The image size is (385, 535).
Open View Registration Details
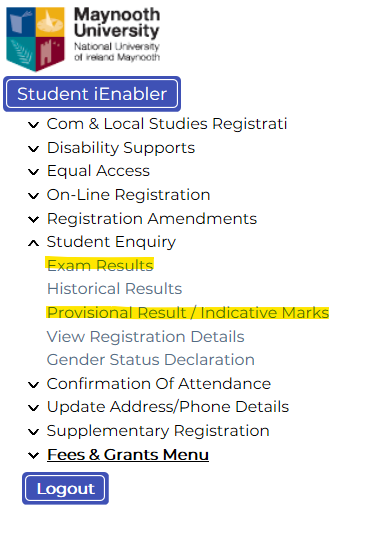[146, 337]
